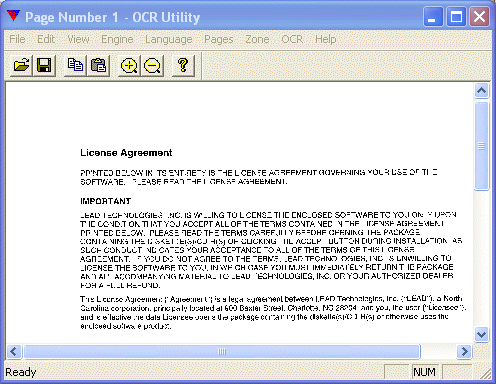This screenshot has width=496, height=384.
Task: Click the horizontal scrollbar right arrow
Action: click(464, 351)
